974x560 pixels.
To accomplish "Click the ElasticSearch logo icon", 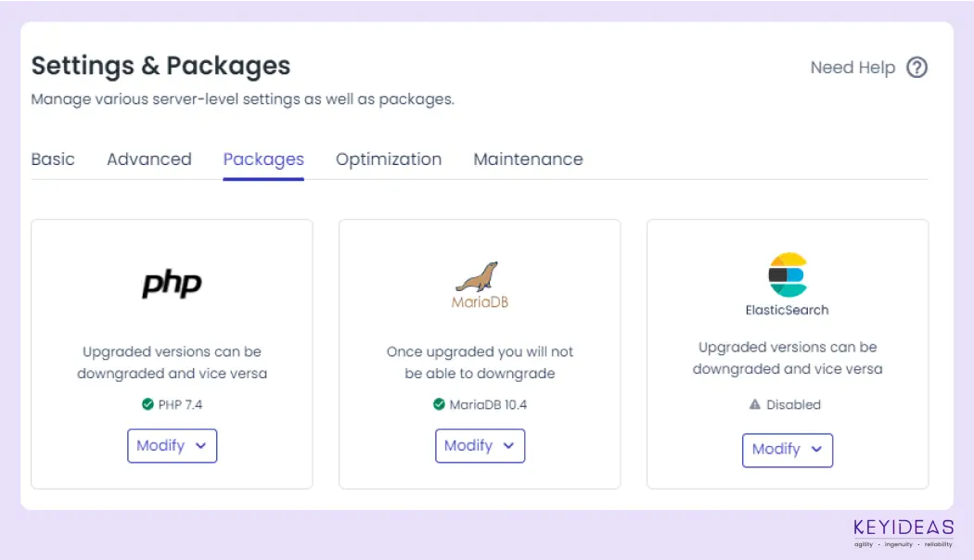I will click(x=788, y=274).
